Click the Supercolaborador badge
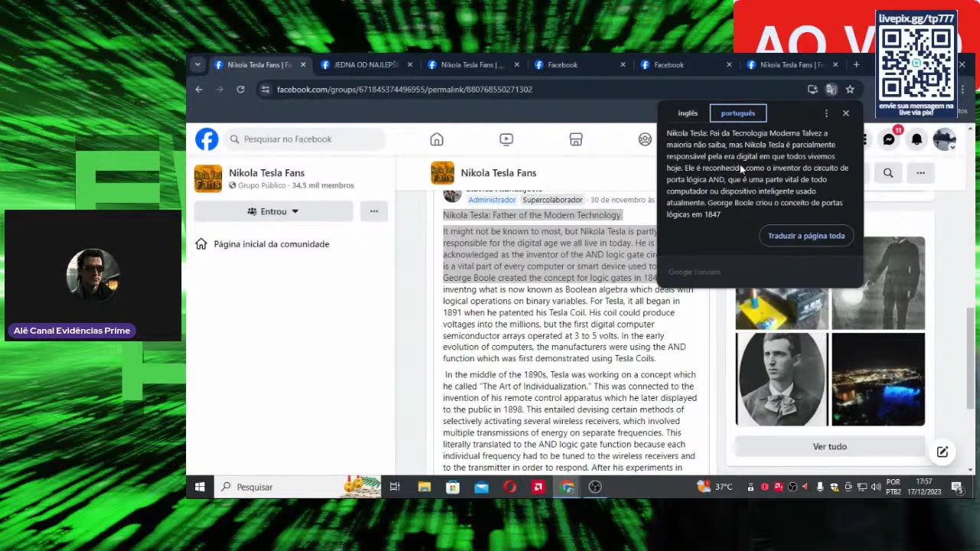Image resolution: width=980 pixels, height=551 pixels. point(552,200)
